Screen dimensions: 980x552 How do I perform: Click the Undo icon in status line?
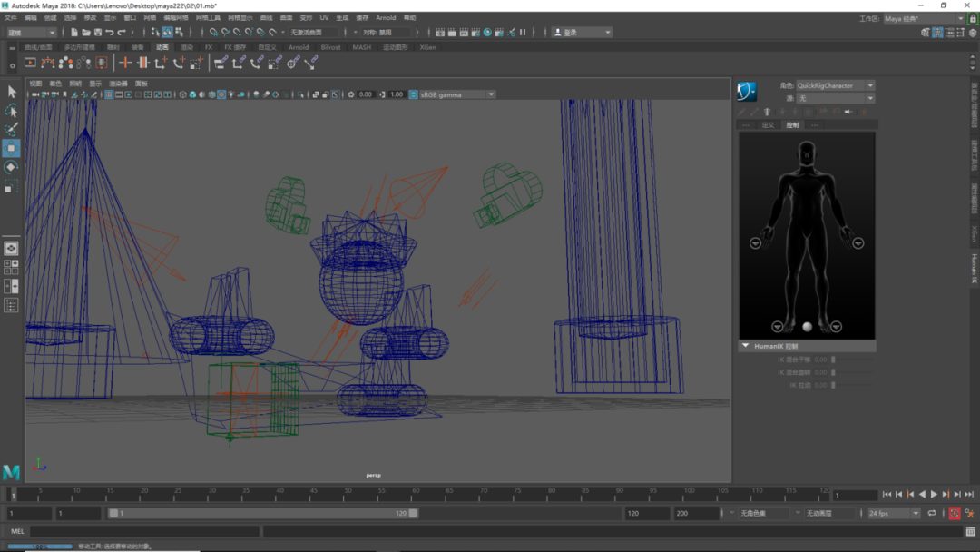click(x=110, y=32)
